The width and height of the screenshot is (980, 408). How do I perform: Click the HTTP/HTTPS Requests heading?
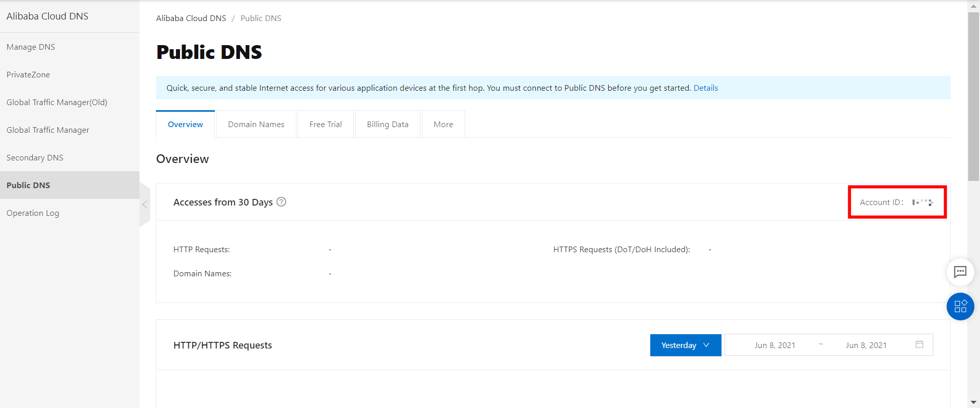click(x=223, y=345)
